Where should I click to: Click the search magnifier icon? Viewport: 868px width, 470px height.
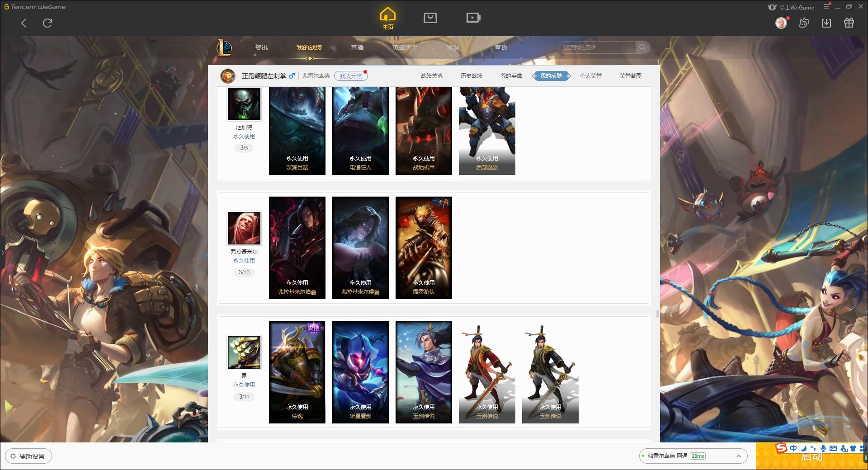(642, 47)
